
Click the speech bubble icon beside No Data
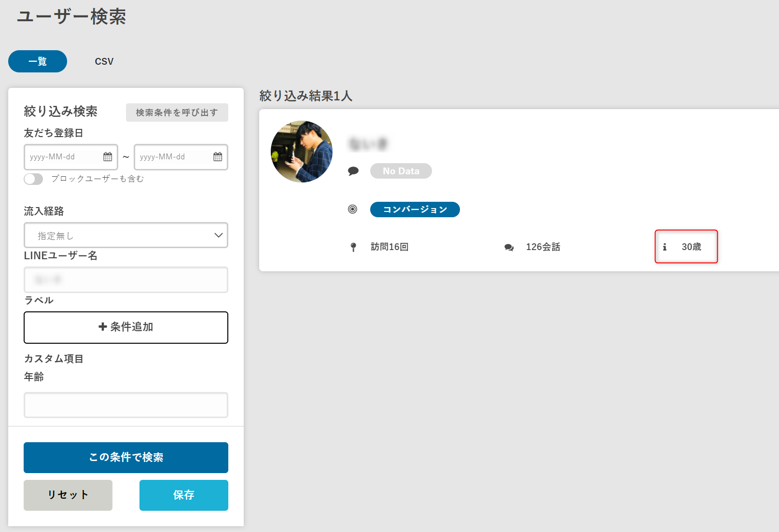[353, 171]
